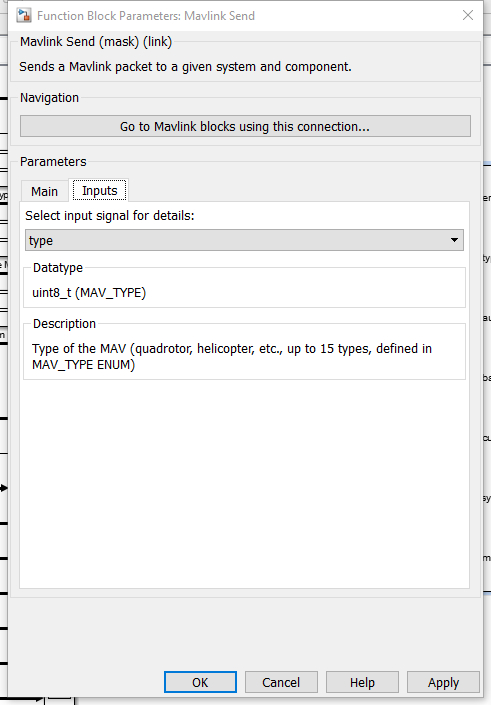Click the dropdown arrow of signal selector
491x705 pixels.
454,240
